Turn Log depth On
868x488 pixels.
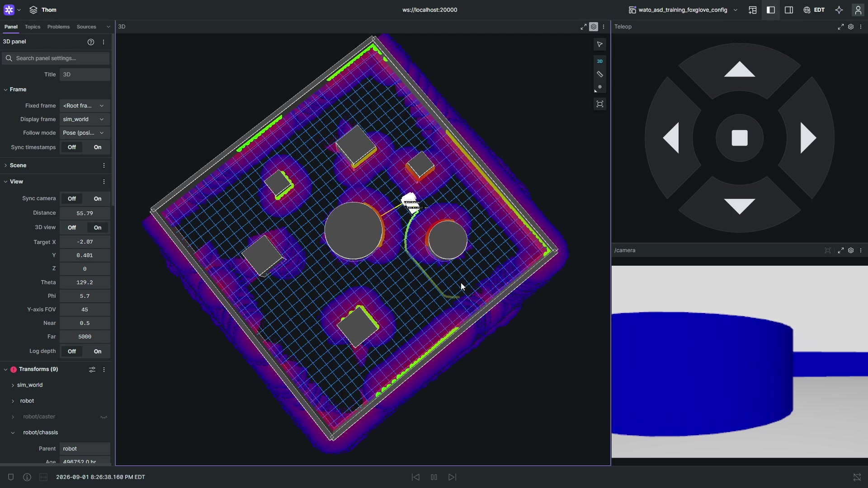coord(98,352)
